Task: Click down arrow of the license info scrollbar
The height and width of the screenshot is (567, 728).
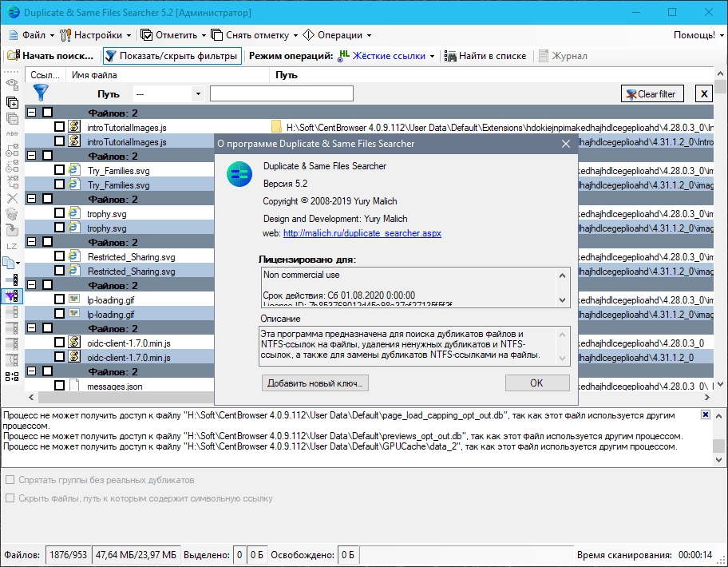Action: [562, 300]
